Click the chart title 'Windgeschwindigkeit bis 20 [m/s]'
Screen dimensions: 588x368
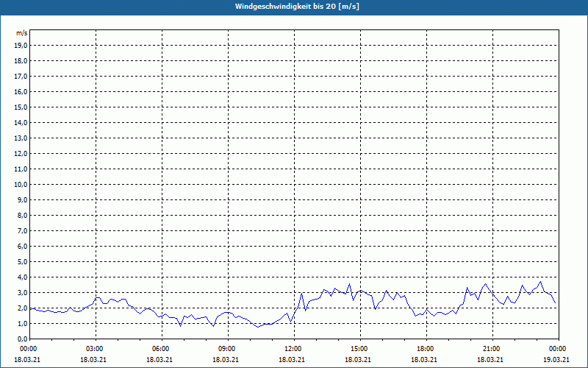coord(297,7)
